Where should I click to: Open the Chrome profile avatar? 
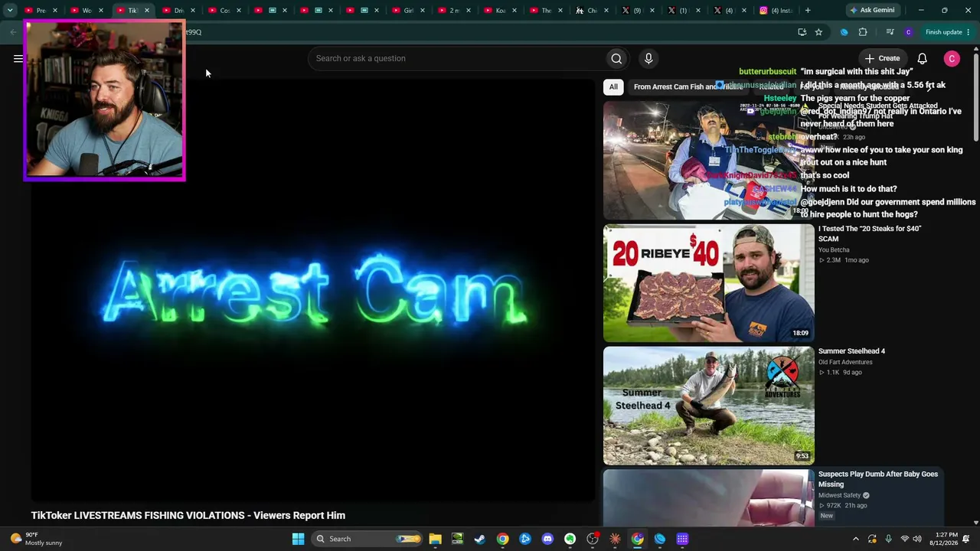click(908, 32)
